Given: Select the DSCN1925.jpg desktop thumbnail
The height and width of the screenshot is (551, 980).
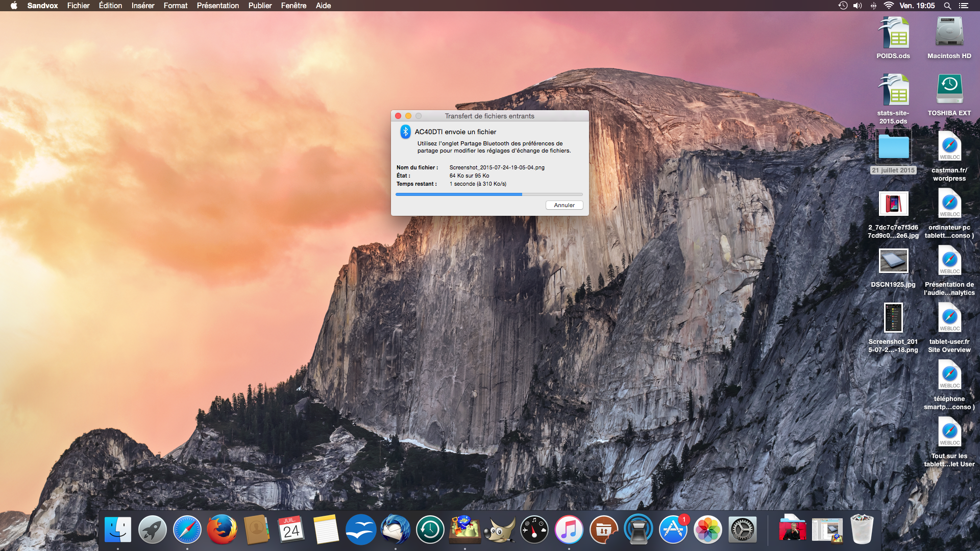Looking at the screenshot, I should [893, 262].
